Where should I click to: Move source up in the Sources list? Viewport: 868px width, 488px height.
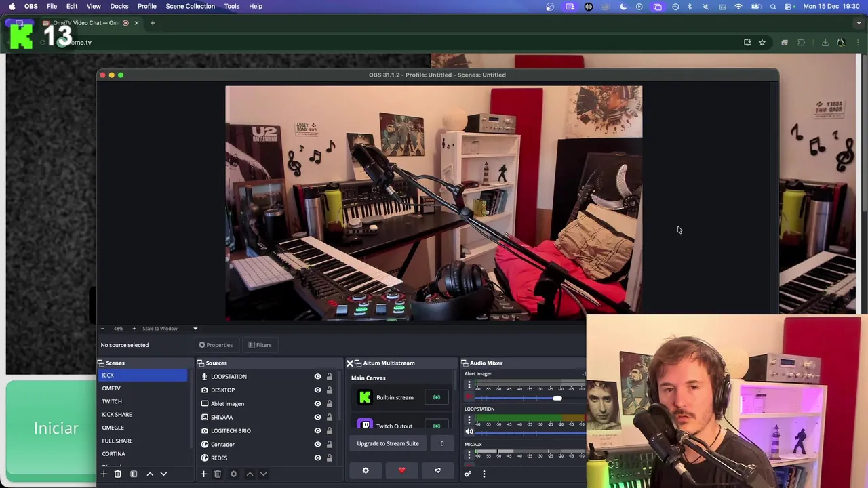tap(250, 474)
